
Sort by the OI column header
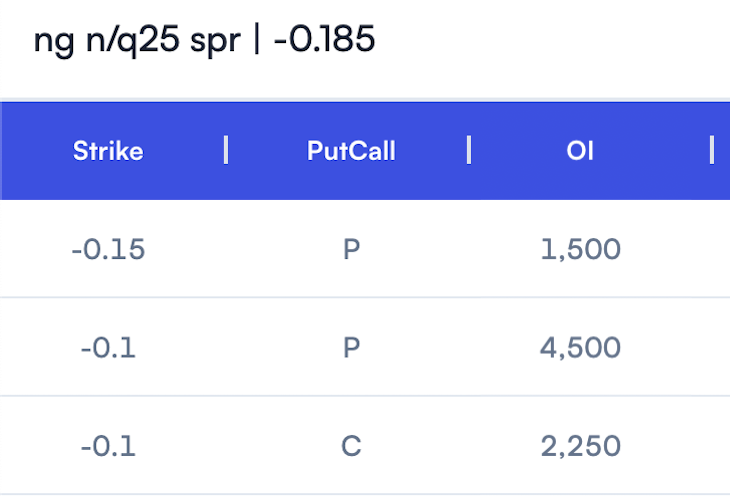tap(580, 151)
